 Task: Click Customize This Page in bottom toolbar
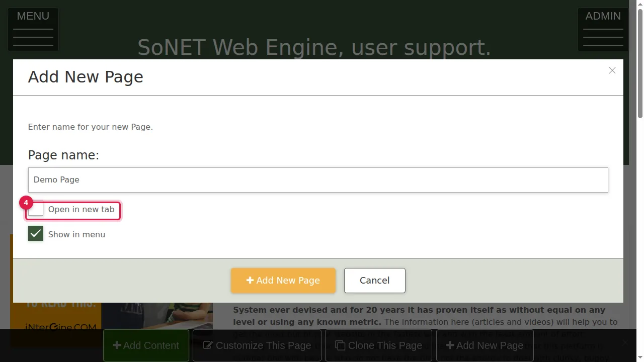point(257,345)
